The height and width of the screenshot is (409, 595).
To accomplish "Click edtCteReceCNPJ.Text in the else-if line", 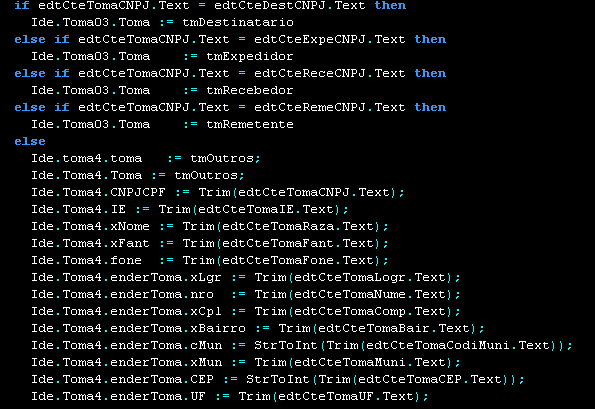I will tap(330, 73).
